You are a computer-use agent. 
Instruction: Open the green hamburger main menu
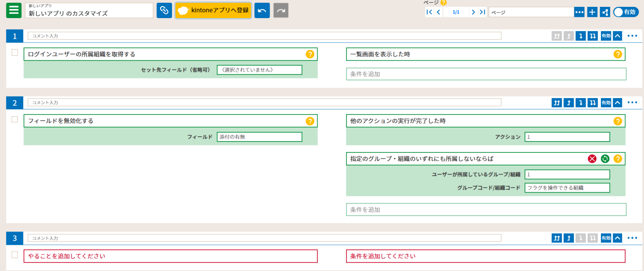14,10
